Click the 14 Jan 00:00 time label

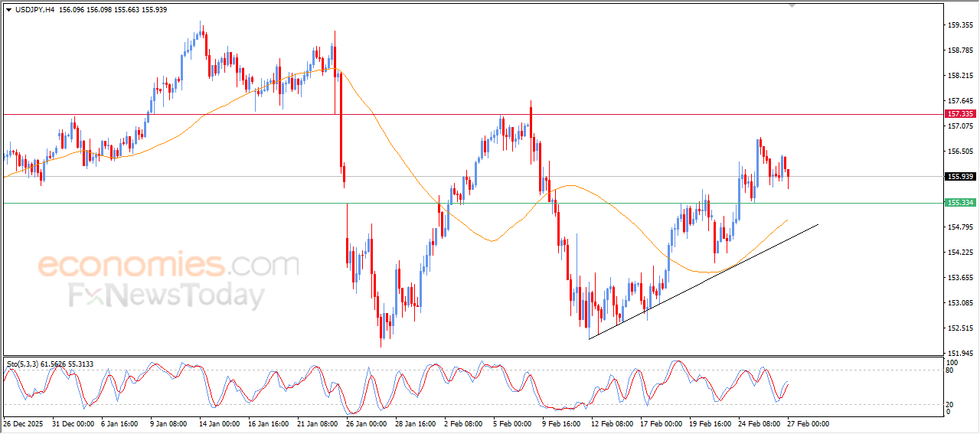[220, 423]
